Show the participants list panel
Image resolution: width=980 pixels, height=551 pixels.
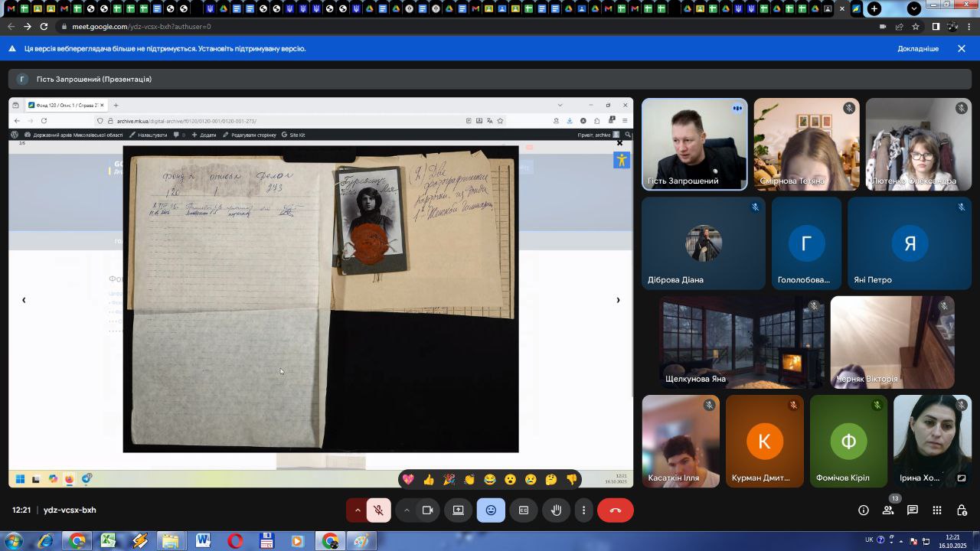coord(888,510)
